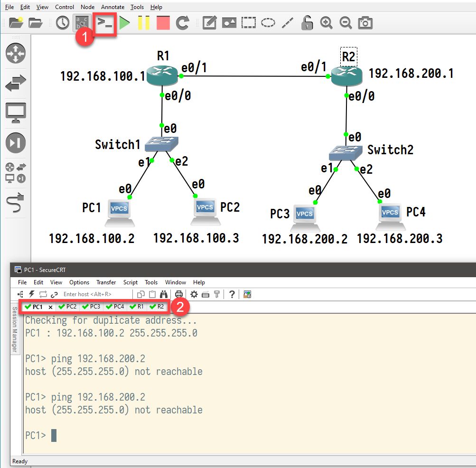The height and width of the screenshot is (468, 476).
Task: Close the PC1 session tab
Action: [50, 307]
